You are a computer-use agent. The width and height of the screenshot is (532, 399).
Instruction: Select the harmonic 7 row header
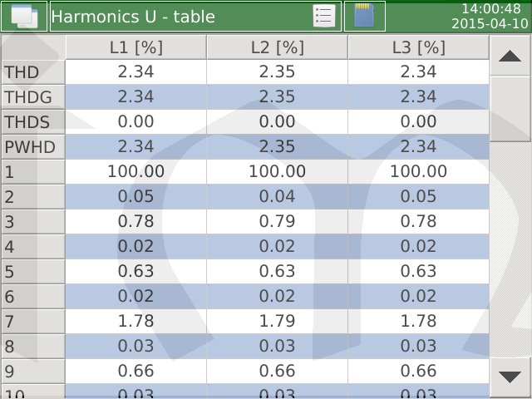coord(33,321)
